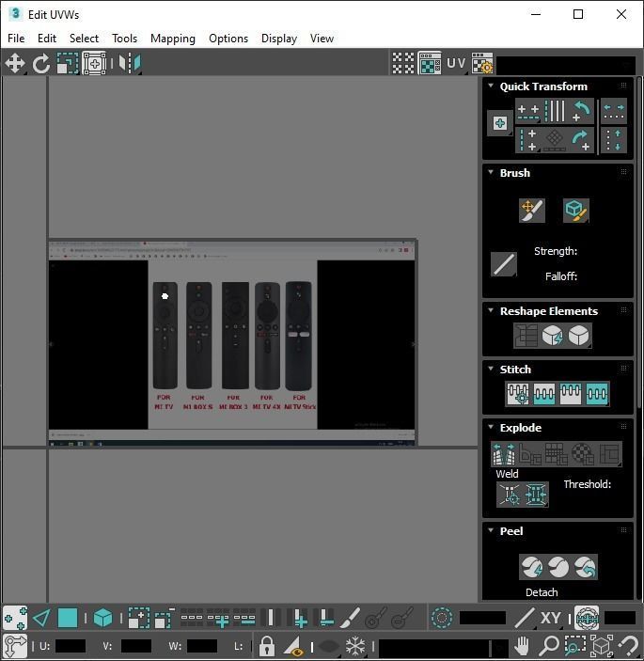The image size is (644, 661).
Task: Select the Pan View hand tool
Action: click(x=522, y=645)
